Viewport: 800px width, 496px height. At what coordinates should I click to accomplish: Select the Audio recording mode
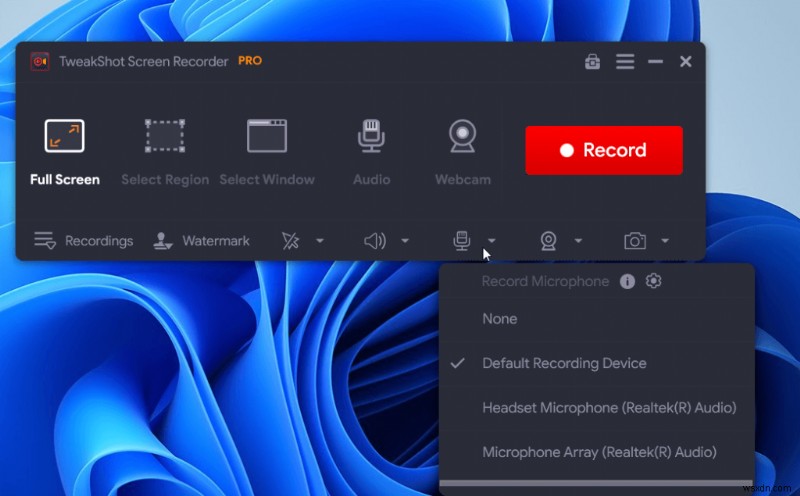371,151
